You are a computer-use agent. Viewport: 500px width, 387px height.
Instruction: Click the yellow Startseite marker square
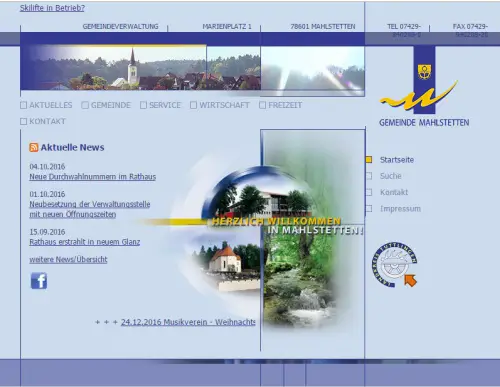(369, 160)
